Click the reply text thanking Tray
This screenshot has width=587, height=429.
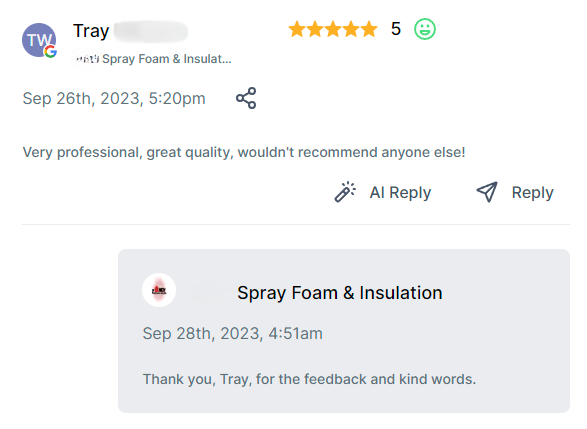(x=309, y=379)
